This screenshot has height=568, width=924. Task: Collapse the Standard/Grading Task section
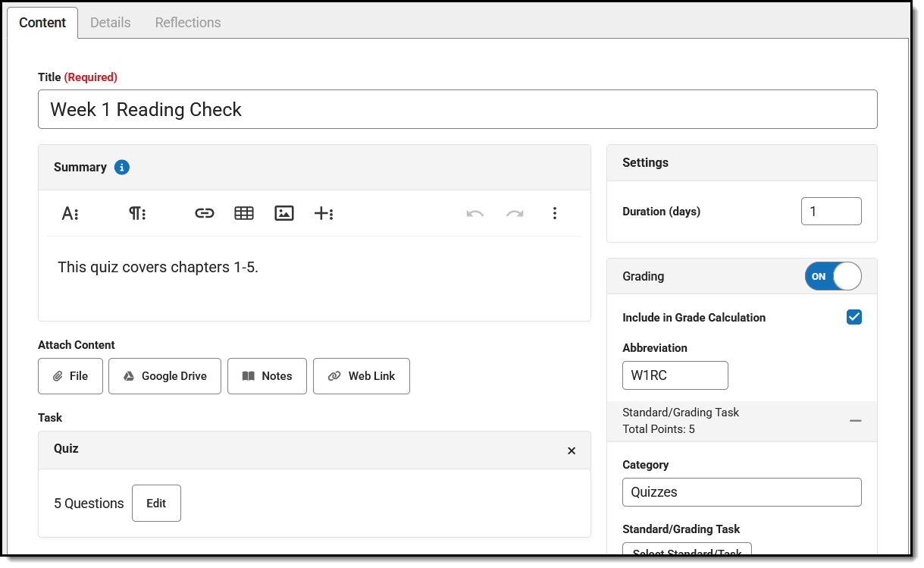click(x=855, y=421)
